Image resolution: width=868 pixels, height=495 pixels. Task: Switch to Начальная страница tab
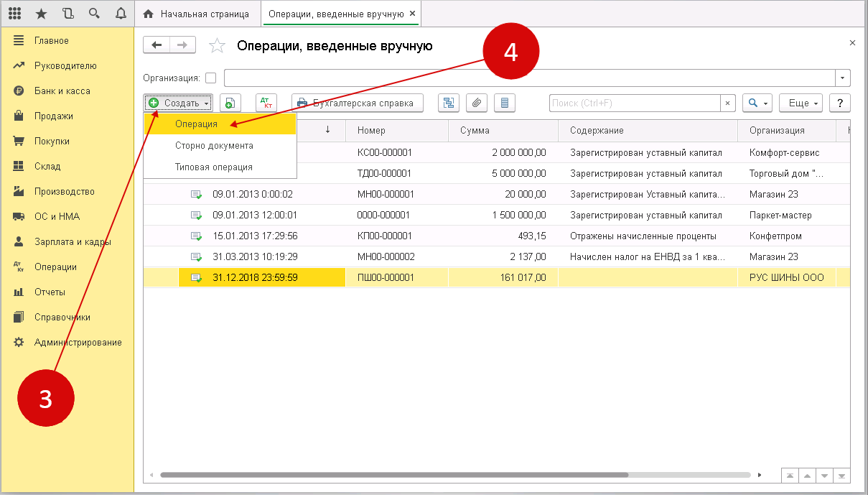(197, 14)
